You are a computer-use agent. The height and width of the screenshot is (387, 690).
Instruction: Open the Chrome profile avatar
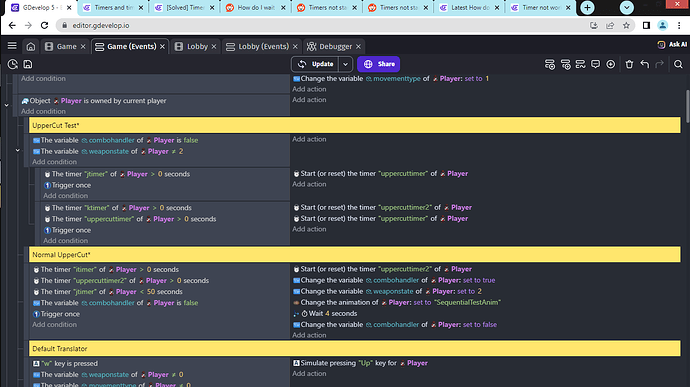[662, 26]
